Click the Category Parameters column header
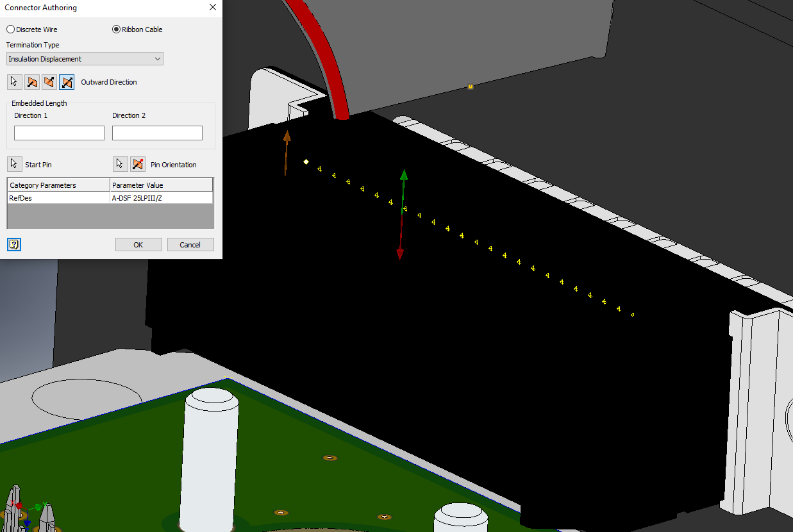 58,184
